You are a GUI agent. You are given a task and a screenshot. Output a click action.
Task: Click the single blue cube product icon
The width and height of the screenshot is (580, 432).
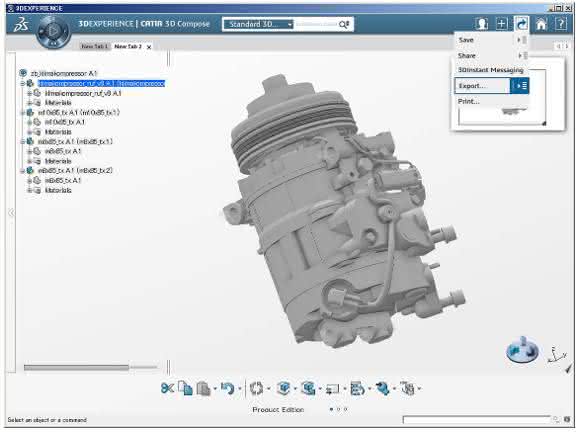[283, 388]
